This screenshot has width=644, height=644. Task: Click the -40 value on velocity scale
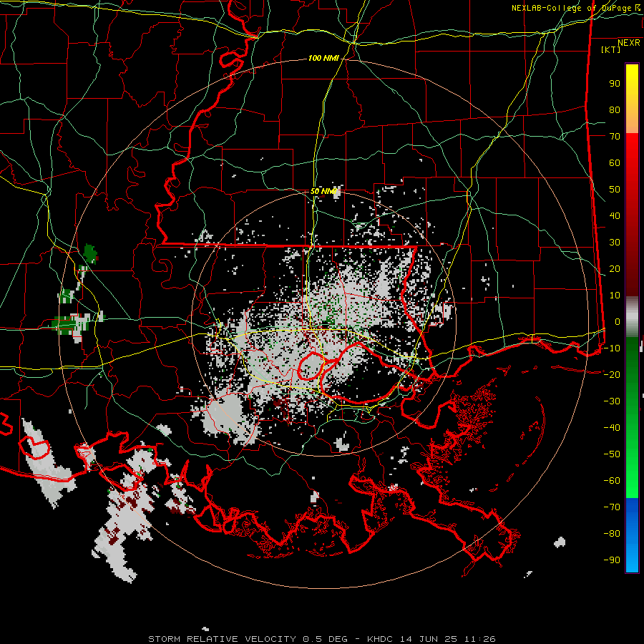click(612, 428)
